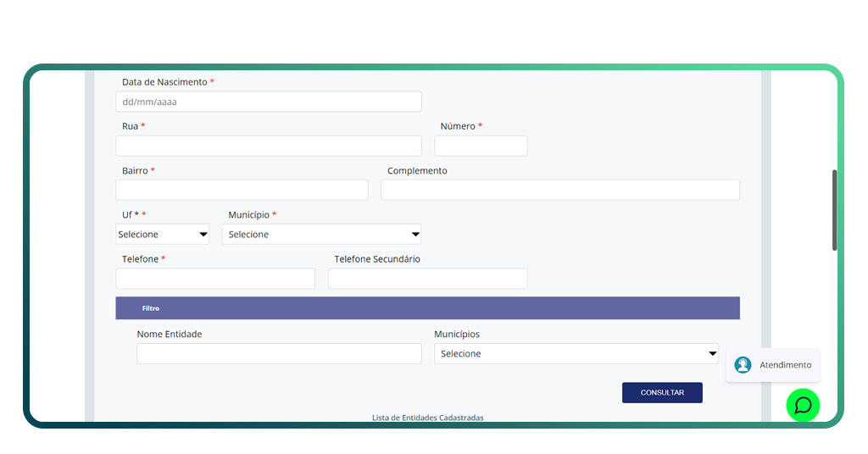Focus the Rua input field
Image resolution: width=868 pixels, height=454 pixels.
[268, 146]
